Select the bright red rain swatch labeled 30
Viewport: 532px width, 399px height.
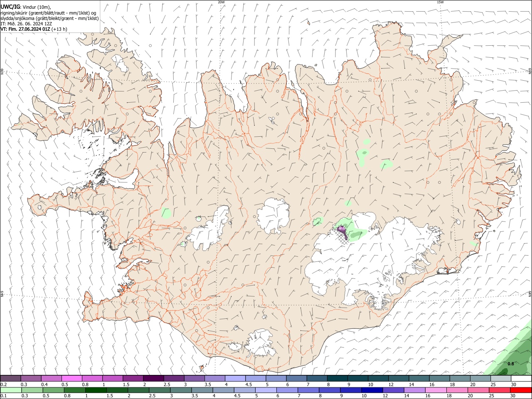click(x=521, y=390)
